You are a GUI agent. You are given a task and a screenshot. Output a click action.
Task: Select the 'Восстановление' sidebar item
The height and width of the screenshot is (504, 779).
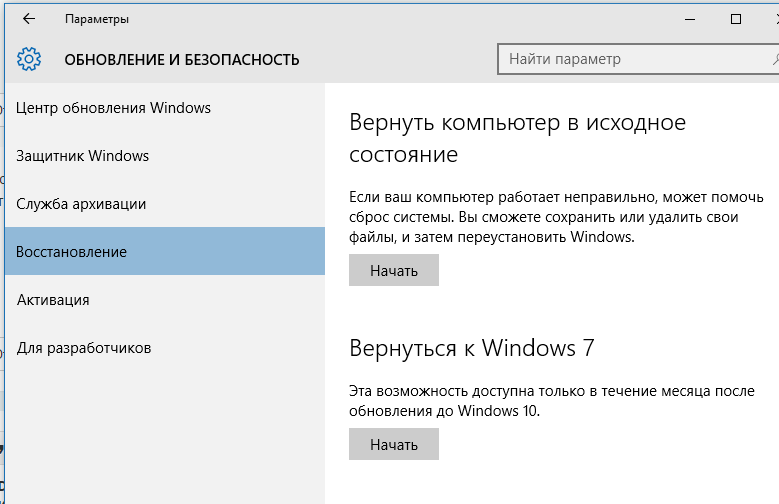pyautogui.click(x=72, y=252)
